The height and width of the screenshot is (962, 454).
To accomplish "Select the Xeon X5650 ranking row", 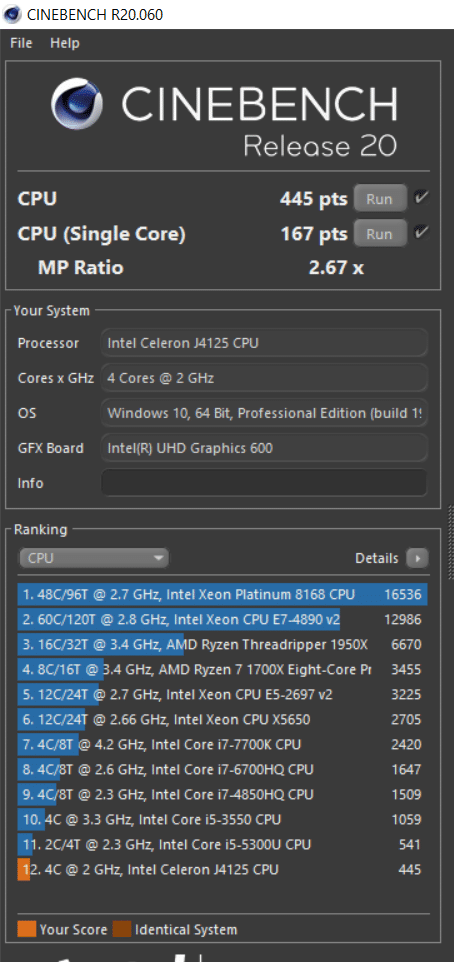I will 222,720.
